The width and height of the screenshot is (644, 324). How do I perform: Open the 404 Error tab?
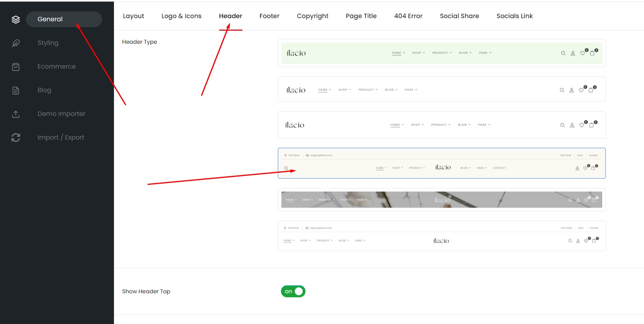coord(408,16)
